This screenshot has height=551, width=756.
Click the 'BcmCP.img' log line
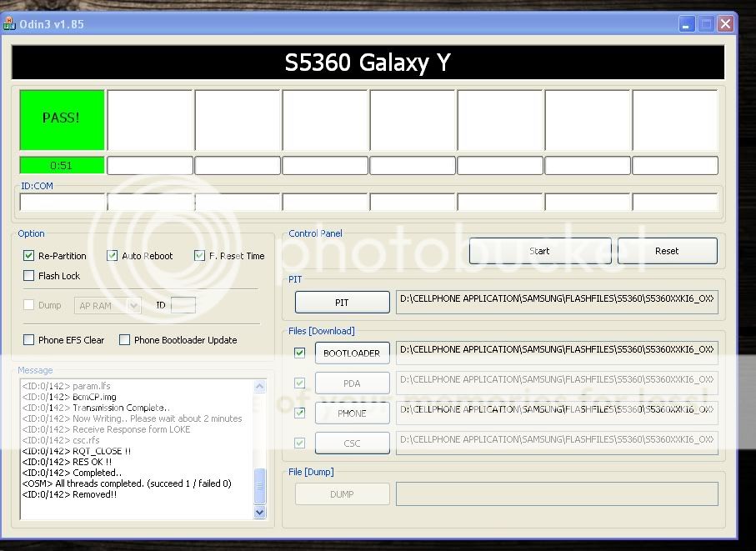coord(69,397)
